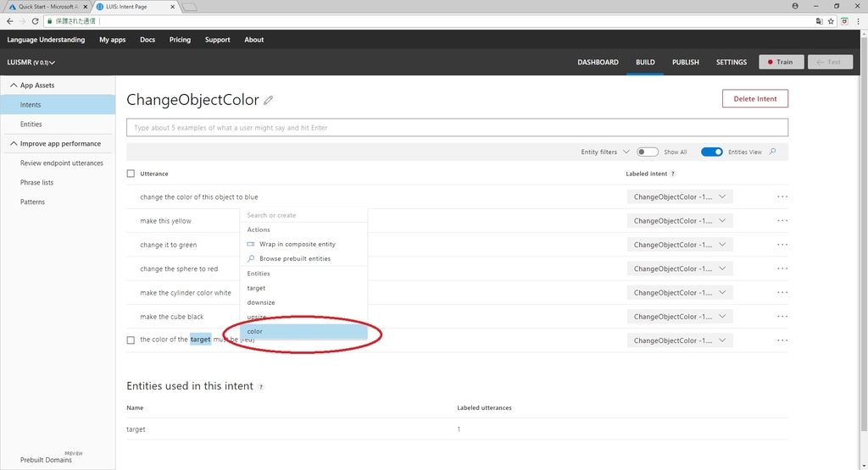Select the target entity in the popup
The height and width of the screenshot is (470, 868).
[x=303, y=288]
